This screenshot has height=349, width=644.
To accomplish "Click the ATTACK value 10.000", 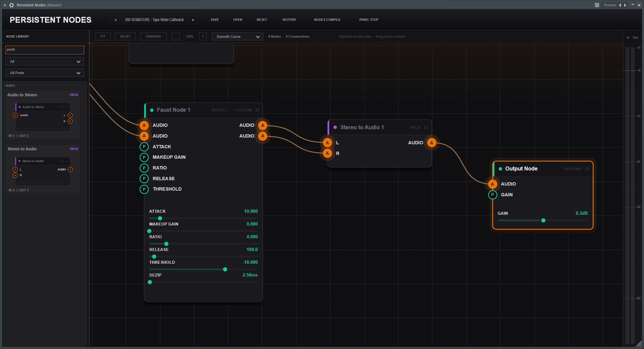I will [251, 211].
